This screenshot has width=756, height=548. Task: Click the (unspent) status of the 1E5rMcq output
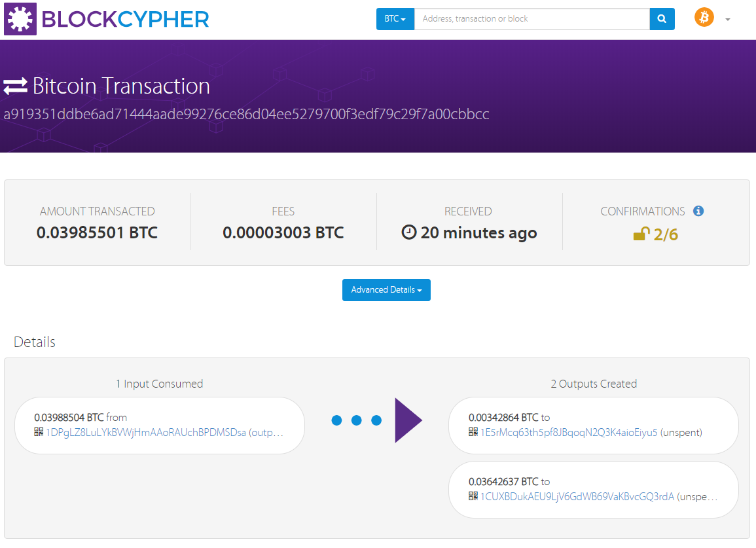(x=681, y=433)
